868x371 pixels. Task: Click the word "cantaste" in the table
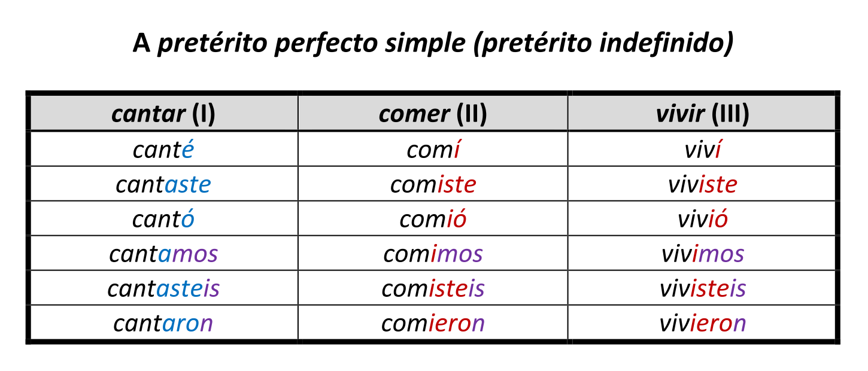pos(163,184)
